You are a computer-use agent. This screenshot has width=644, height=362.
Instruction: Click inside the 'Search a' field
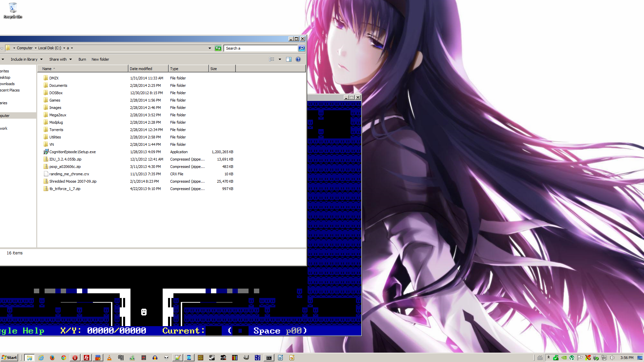click(261, 48)
